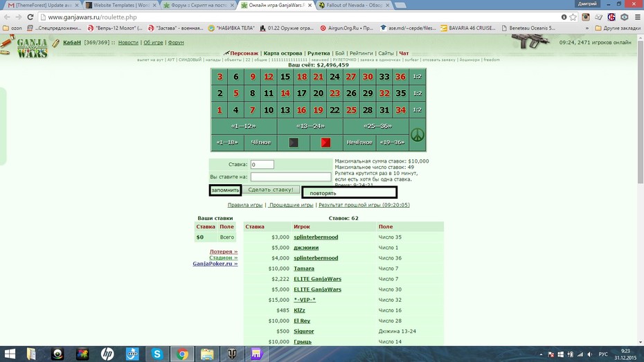Screen dimensions: 644x362
Task: Click the browser back arrow
Action: 7,17
